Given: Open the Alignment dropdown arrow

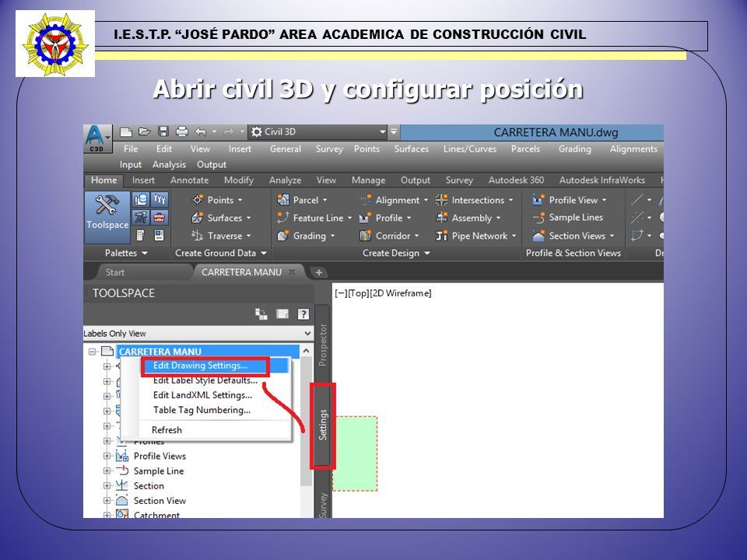Looking at the screenshot, I should pyautogui.click(x=426, y=201).
